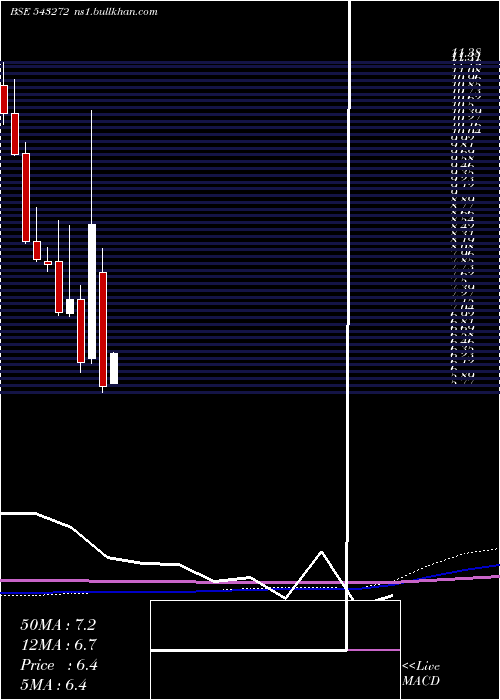Click the BSE 543272 ticker label
The width and height of the screenshot is (500, 700).
coord(39,12)
